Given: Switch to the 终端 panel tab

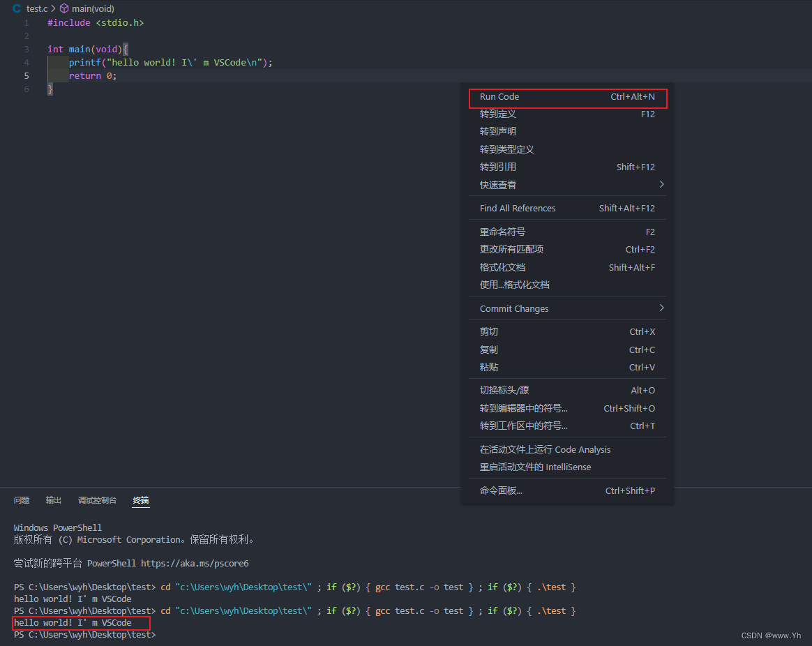Looking at the screenshot, I should 141,500.
